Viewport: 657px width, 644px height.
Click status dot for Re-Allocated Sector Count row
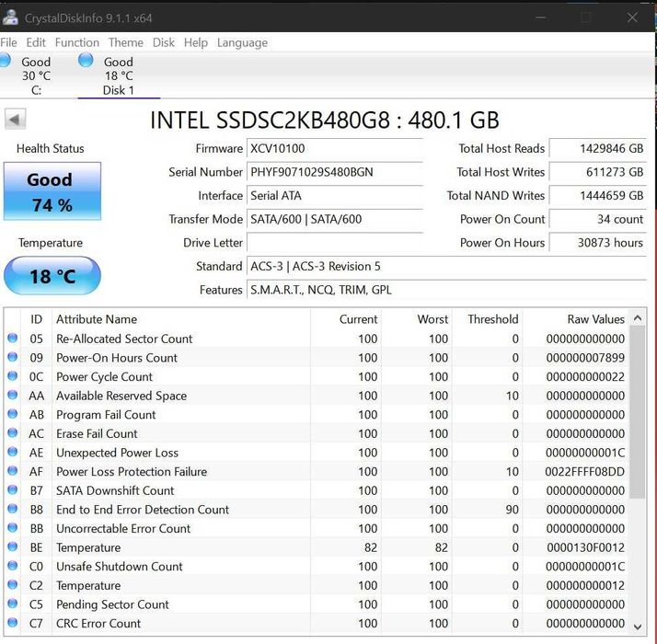13,338
